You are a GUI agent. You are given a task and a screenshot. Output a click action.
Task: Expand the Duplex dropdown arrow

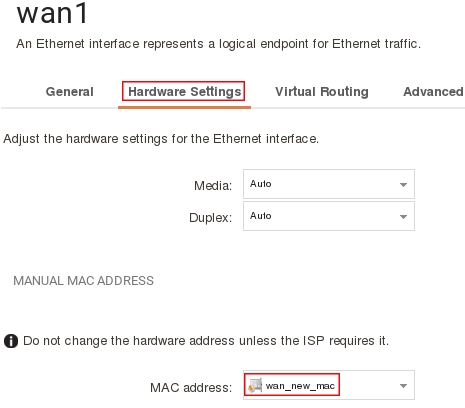coord(403,217)
